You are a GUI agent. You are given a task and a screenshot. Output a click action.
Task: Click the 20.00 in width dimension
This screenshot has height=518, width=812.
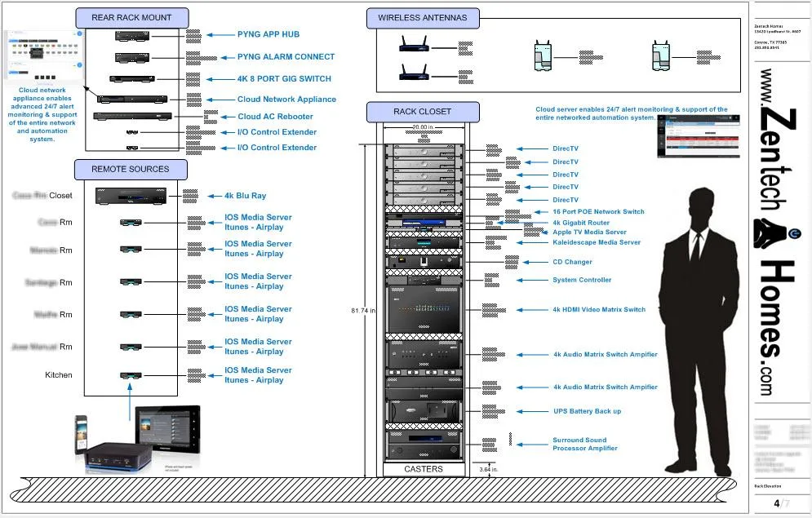coord(423,126)
